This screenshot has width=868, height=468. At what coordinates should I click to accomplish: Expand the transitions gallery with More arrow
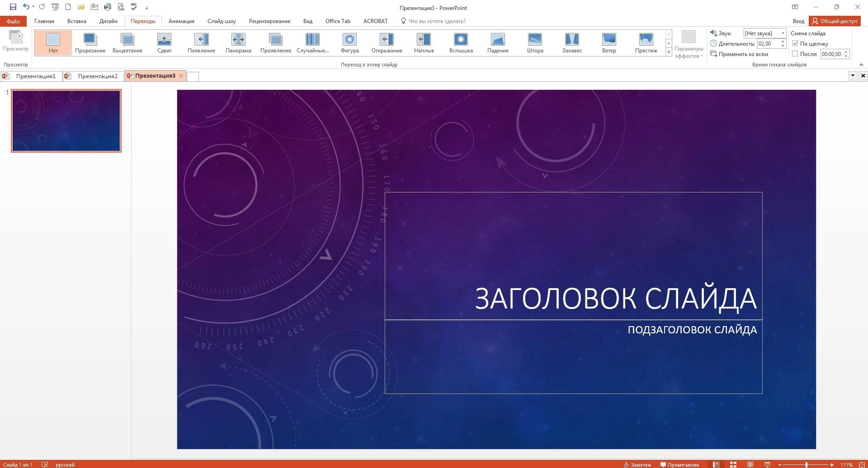coord(669,52)
